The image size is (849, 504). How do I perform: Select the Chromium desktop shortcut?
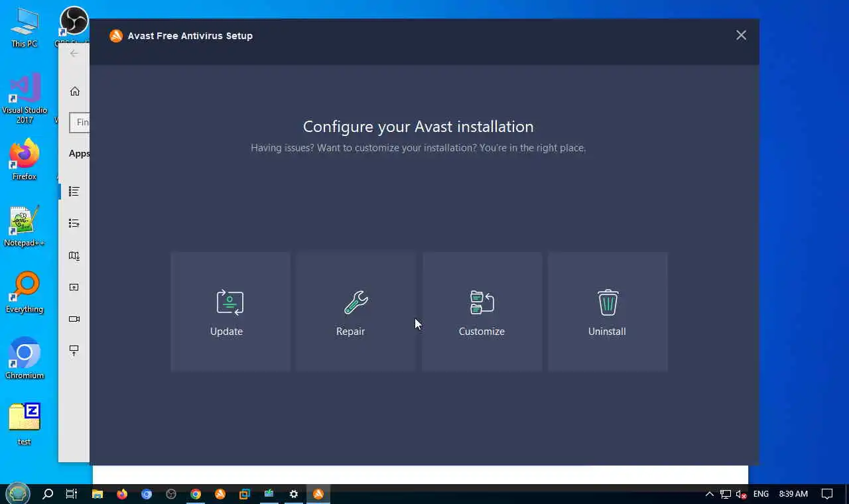[25, 359]
